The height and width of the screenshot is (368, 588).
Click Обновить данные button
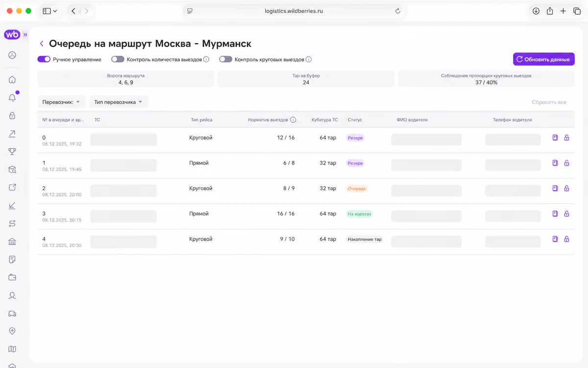[x=544, y=59]
